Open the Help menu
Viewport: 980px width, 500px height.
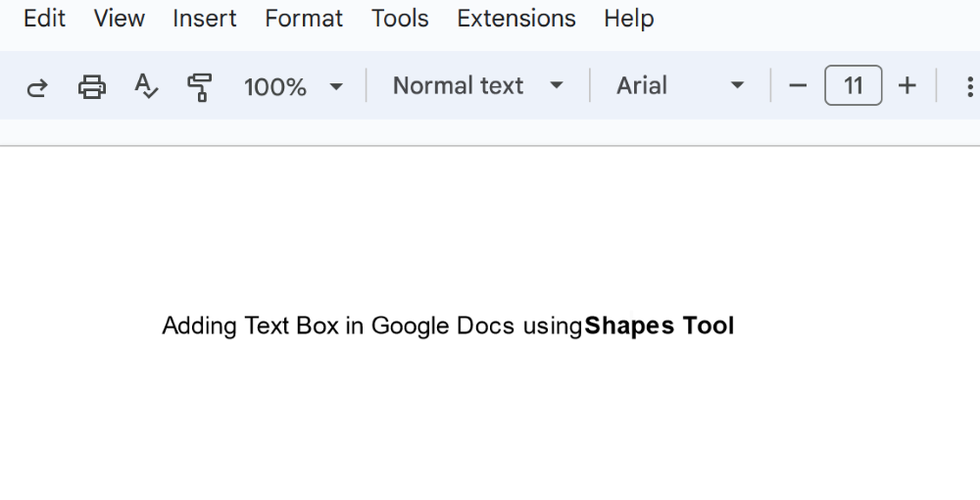(629, 19)
